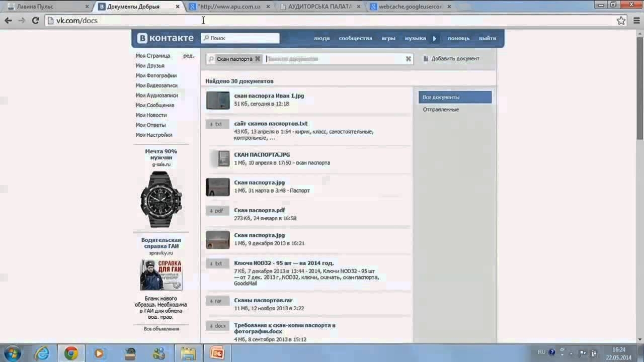The image size is (644, 362).
Task: Reload the vk.com page
Action: pos(35,21)
